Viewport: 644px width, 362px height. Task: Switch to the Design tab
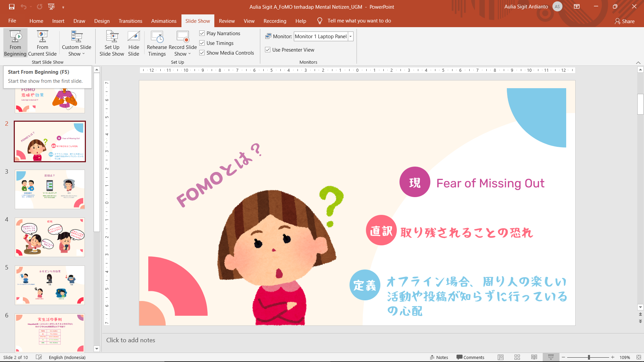102,21
